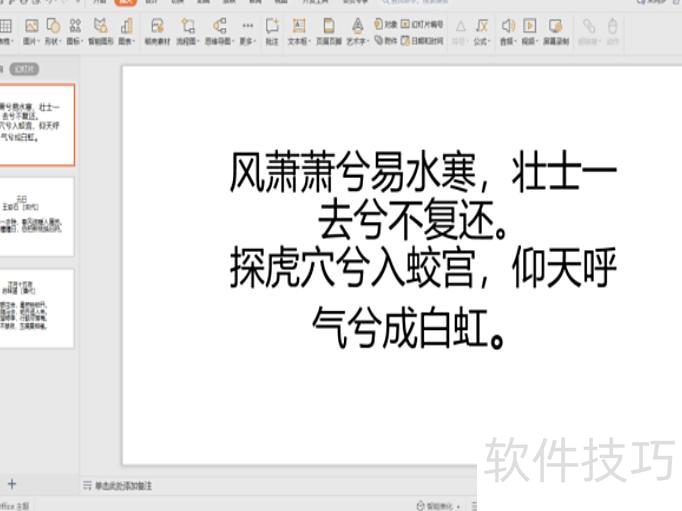Open the 稻壳素材 resource library
This screenshot has height=511, width=682.
tap(157, 31)
